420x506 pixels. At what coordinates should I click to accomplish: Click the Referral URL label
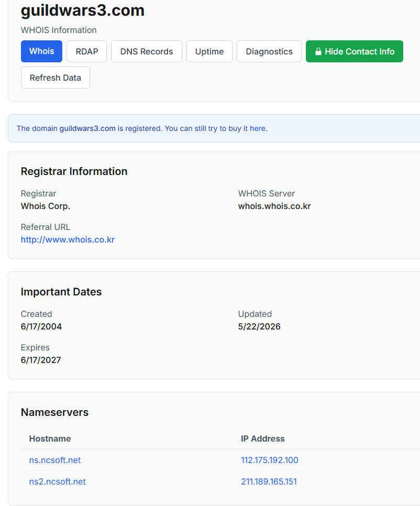click(46, 227)
